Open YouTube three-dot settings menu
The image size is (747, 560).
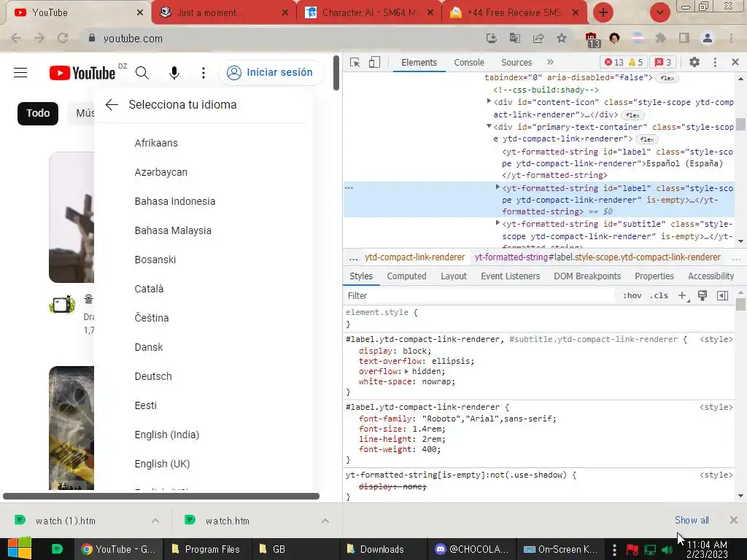click(204, 73)
